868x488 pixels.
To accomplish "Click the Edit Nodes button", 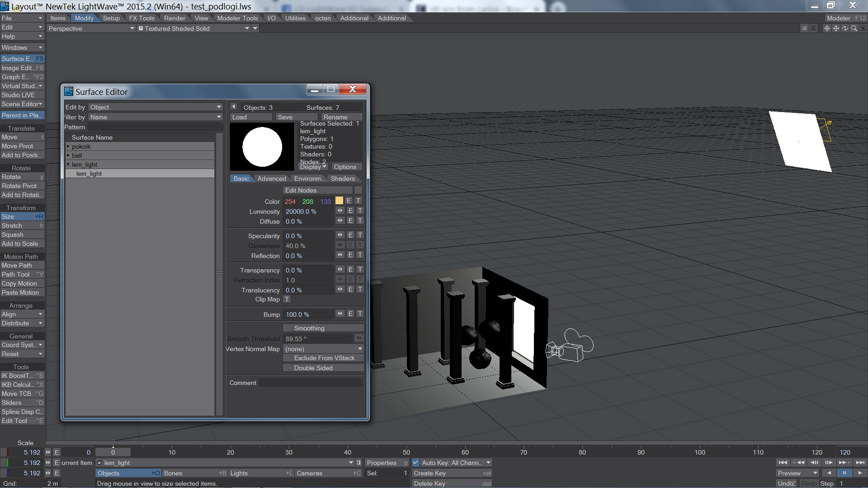I will coord(317,190).
